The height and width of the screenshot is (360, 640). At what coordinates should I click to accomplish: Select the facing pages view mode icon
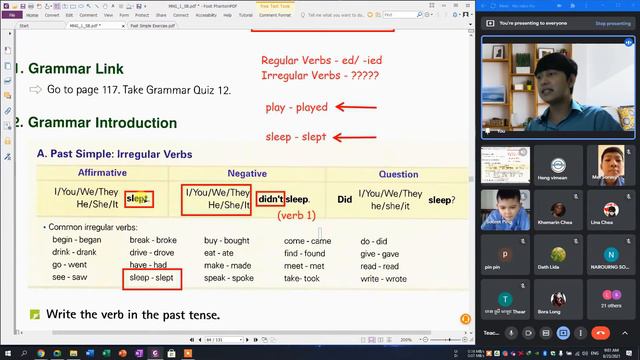[380, 340]
